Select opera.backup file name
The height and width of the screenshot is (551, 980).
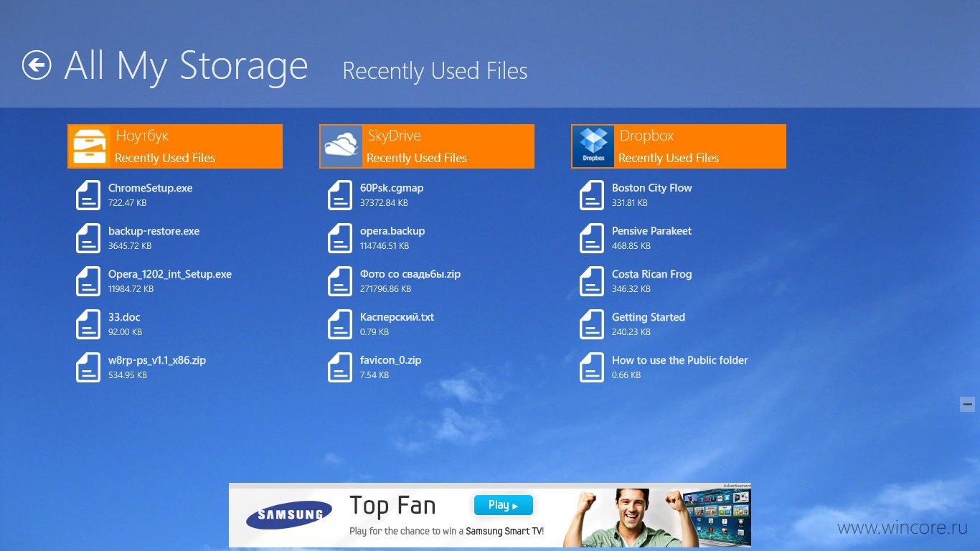392,231
